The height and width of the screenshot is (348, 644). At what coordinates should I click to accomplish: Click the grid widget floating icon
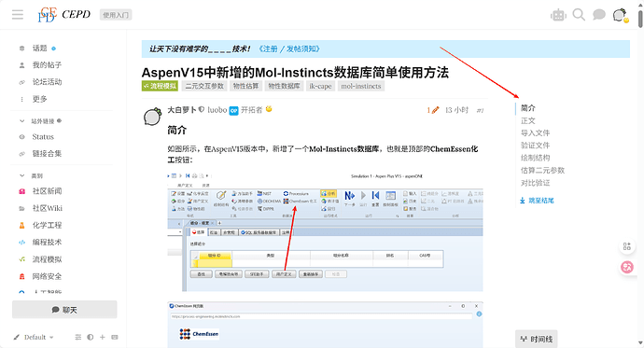click(627, 246)
